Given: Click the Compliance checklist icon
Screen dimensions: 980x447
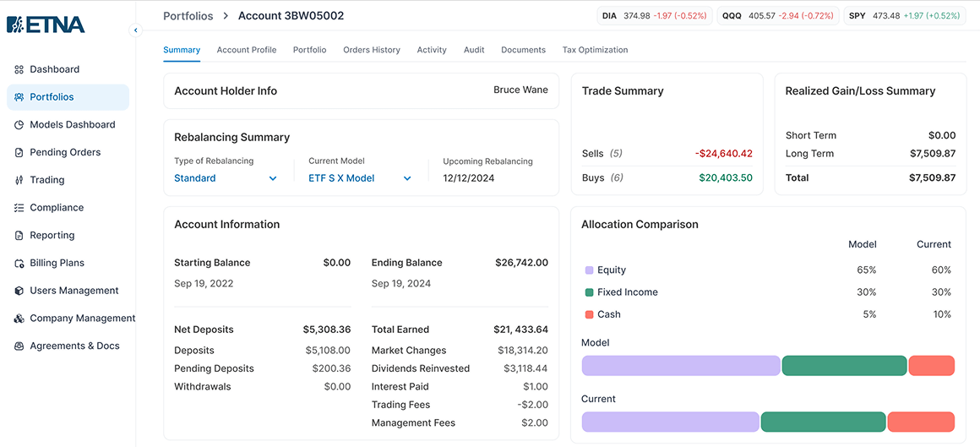Looking at the screenshot, I should click(19, 208).
